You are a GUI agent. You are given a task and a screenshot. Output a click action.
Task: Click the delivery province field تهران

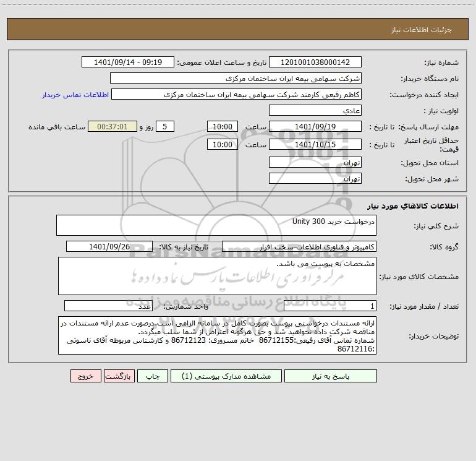[x=315, y=163]
